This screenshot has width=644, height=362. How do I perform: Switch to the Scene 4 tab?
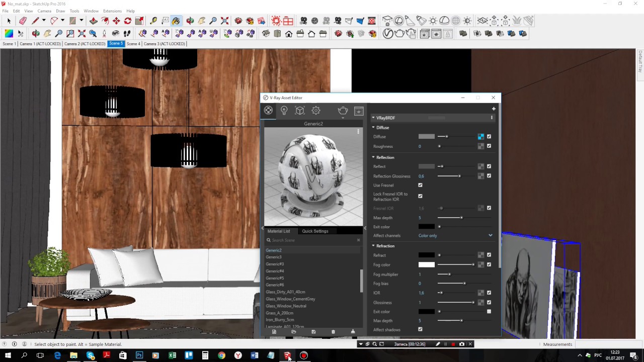(133, 44)
